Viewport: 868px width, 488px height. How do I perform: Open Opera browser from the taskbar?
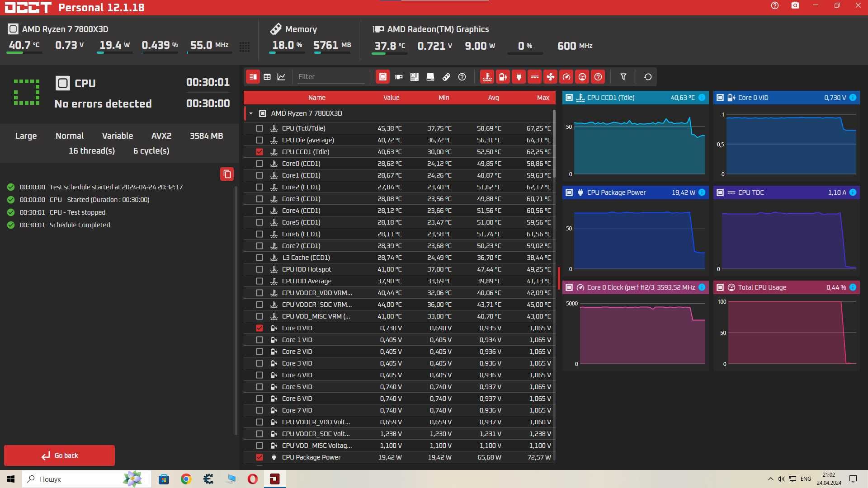252,479
